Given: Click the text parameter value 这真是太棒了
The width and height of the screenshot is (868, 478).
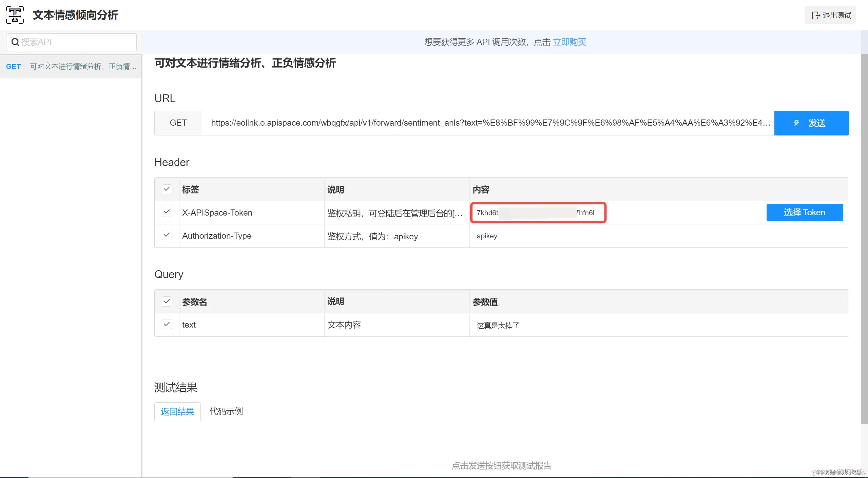Looking at the screenshot, I should 498,325.
